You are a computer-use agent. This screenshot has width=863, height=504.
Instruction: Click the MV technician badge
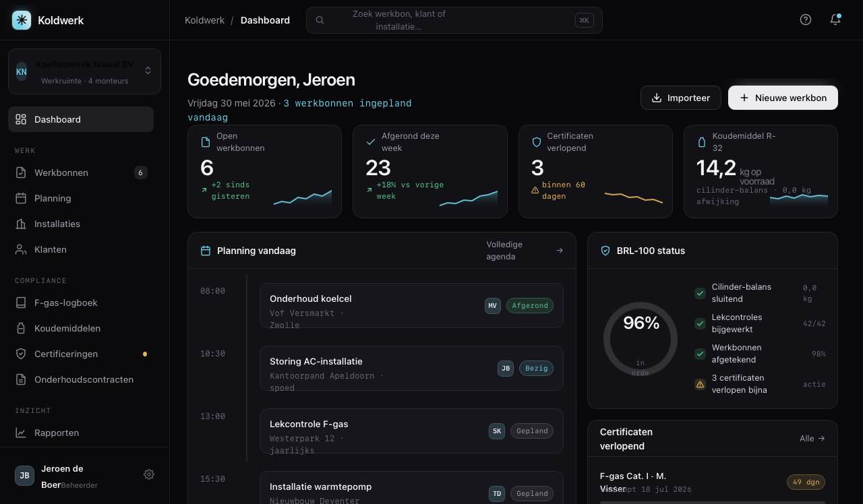[493, 305]
